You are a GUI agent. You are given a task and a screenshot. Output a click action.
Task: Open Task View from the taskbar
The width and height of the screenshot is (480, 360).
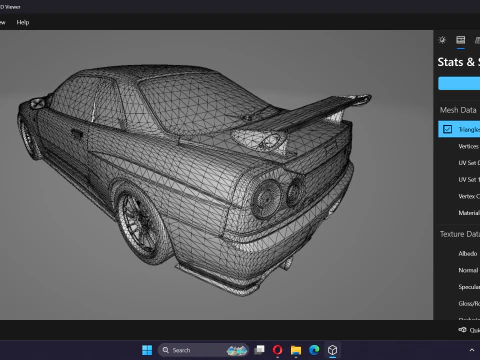pyautogui.click(x=259, y=350)
